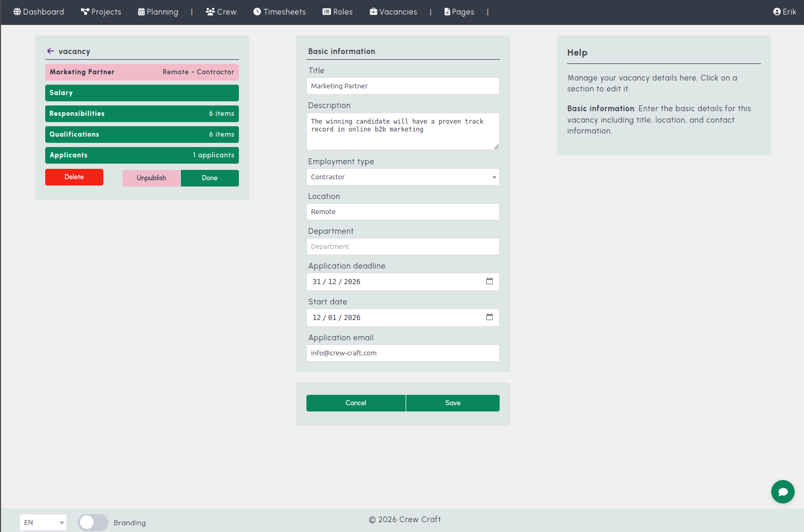Open the Salary section of the vacancy
Image resolution: width=804 pixels, height=532 pixels.
point(142,92)
